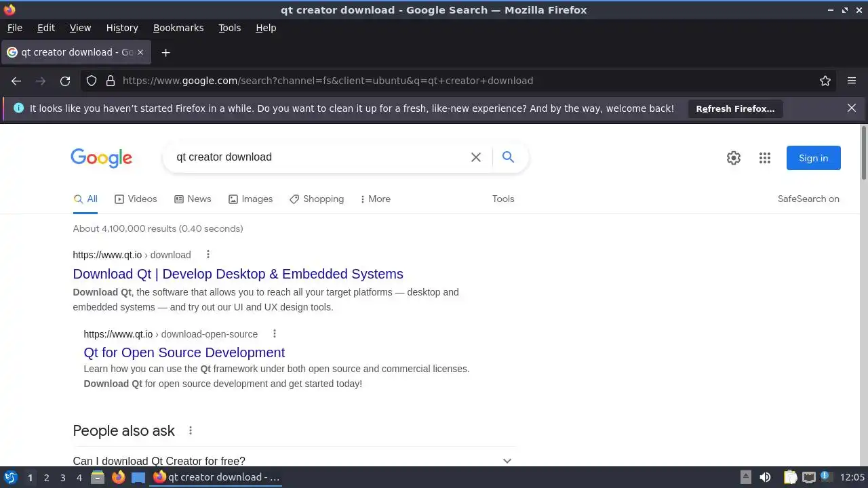Open the network tray icon
The width and height of the screenshot is (868, 488).
click(808, 477)
